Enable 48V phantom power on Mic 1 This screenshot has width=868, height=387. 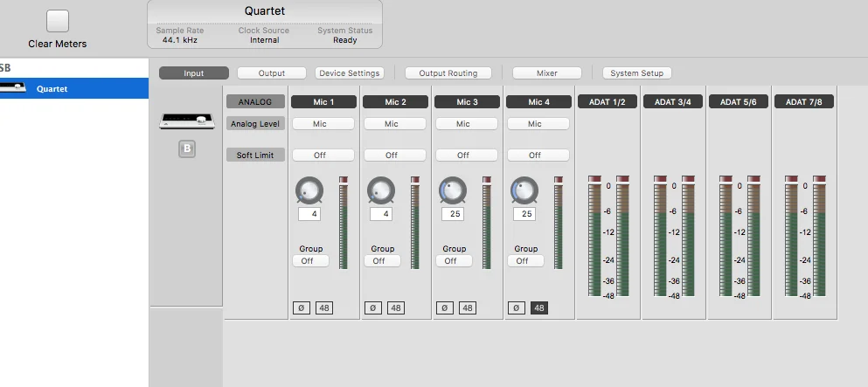click(324, 308)
